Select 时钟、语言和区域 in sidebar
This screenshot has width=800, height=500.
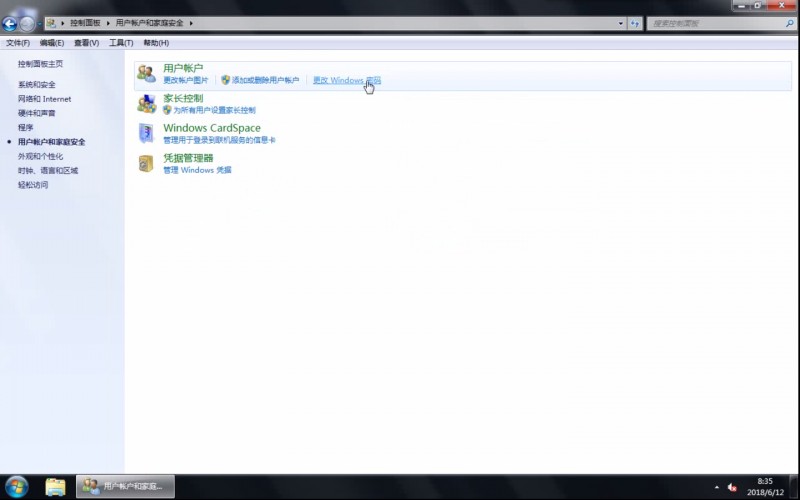tap(48, 170)
